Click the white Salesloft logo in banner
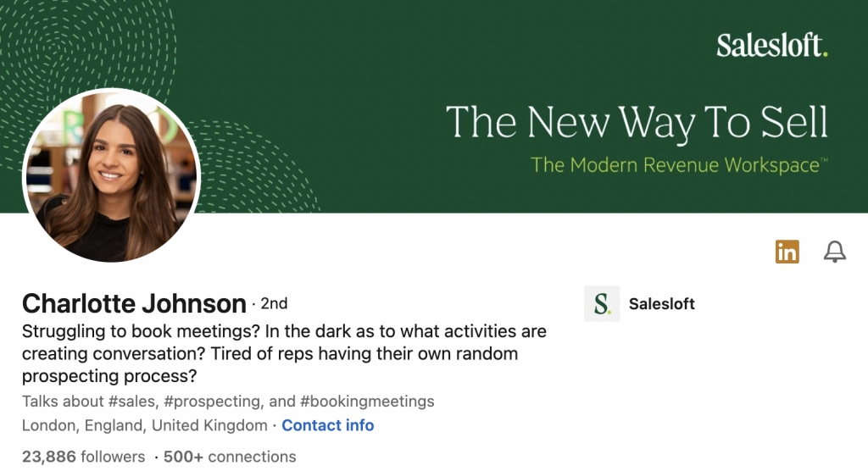This screenshot has width=868, height=471. [771, 45]
